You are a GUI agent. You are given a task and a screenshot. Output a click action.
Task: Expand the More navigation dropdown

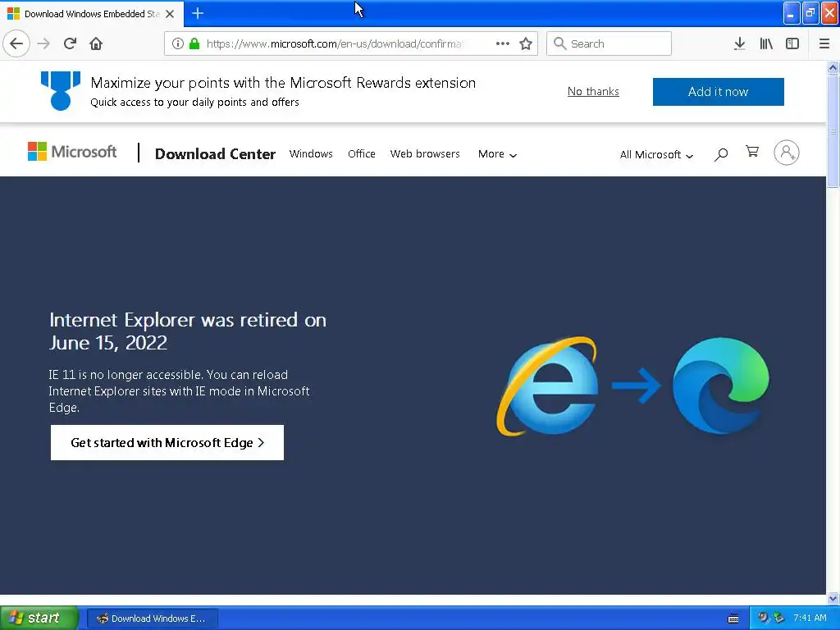[x=497, y=154]
